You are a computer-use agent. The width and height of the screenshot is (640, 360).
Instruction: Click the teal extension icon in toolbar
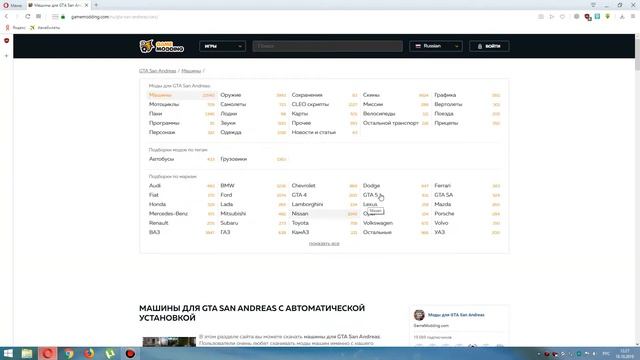point(597,16)
